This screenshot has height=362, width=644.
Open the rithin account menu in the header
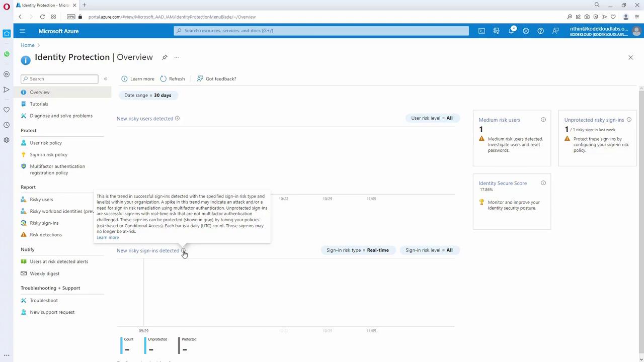click(x=605, y=31)
